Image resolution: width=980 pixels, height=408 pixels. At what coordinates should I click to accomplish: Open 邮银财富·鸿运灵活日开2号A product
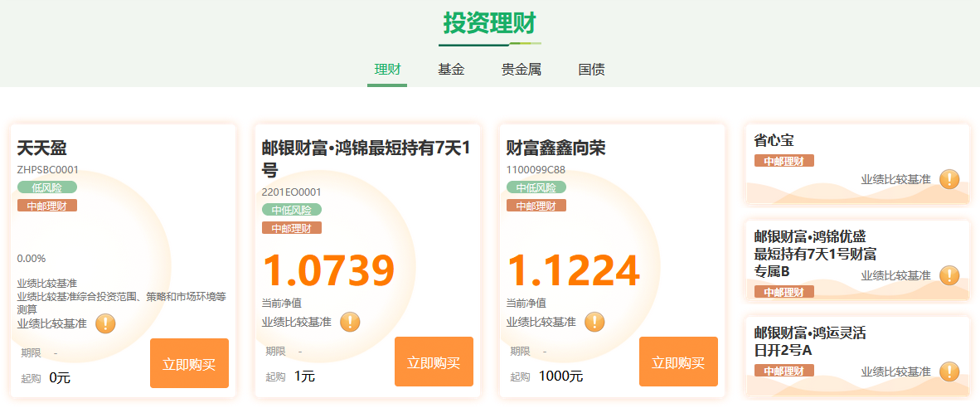(x=810, y=341)
